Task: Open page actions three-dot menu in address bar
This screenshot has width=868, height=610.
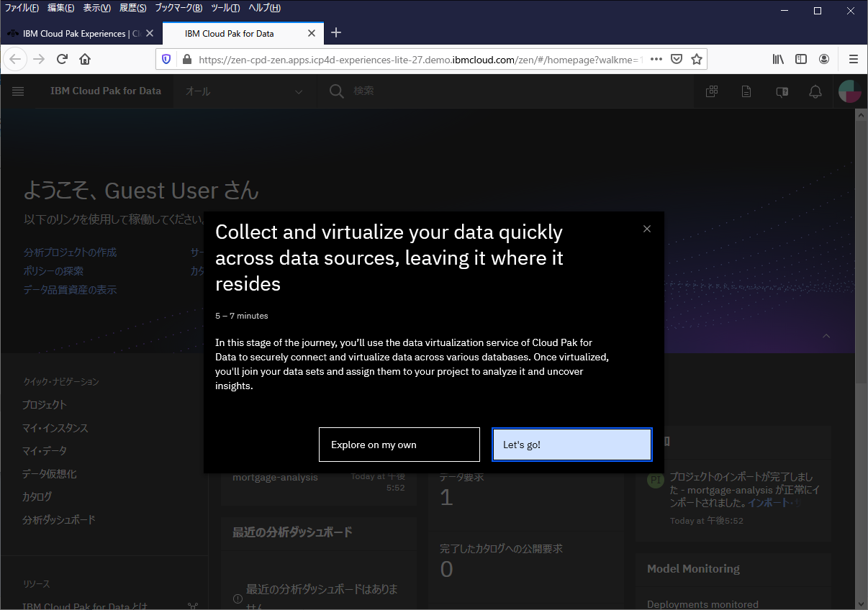Action: point(656,59)
